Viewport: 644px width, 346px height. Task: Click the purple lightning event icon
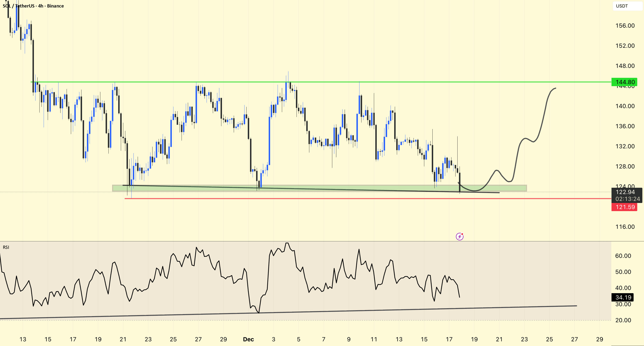[x=460, y=236]
